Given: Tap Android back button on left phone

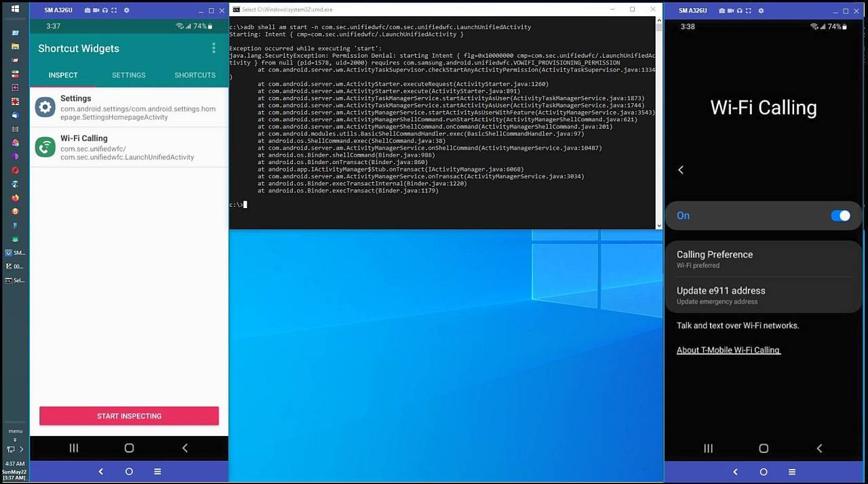Looking at the screenshot, I should click(x=184, y=448).
